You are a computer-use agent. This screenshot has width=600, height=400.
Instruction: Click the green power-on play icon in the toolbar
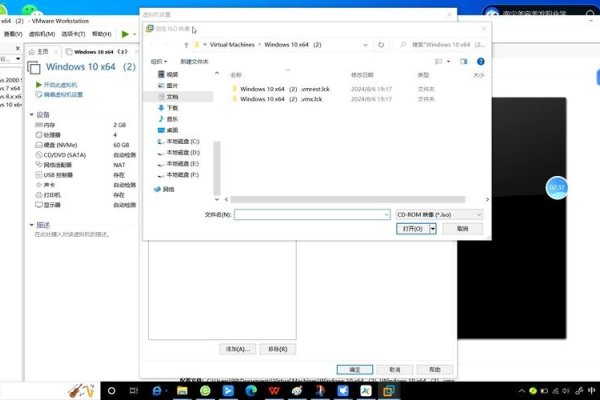tap(125, 34)
